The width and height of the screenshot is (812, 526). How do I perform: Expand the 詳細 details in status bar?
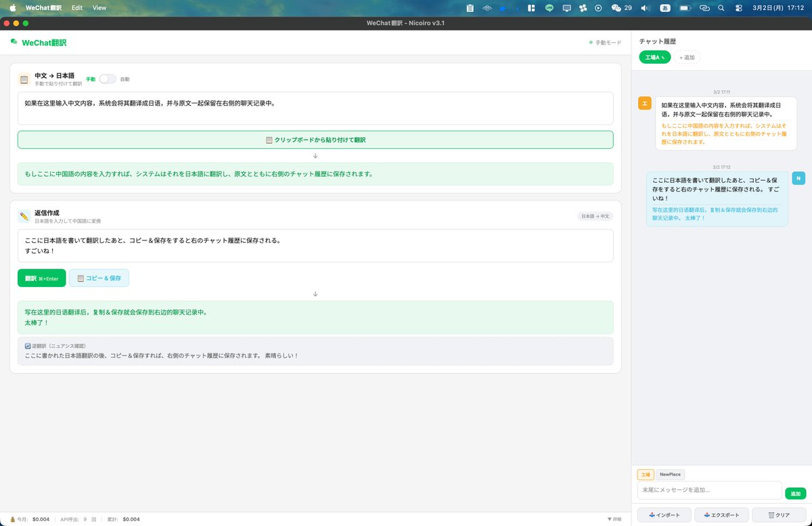(614, 519)
